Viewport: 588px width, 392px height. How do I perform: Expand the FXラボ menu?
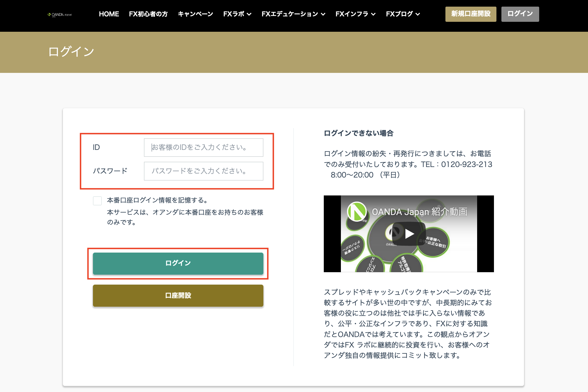pyautogui.click(x=237, y=14)
